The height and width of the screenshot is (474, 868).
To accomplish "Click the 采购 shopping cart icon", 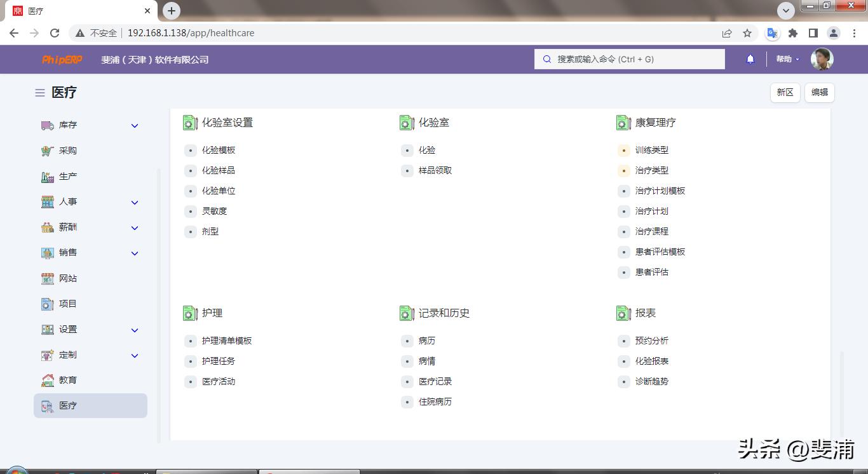I will point(48,151).
